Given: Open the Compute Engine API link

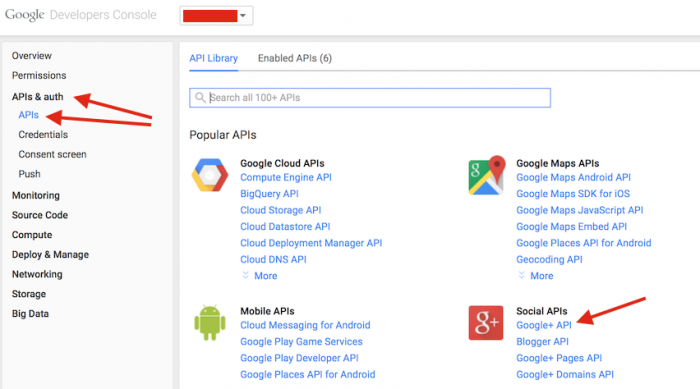Looking at the screenshot, I should (x=286, y=177).
